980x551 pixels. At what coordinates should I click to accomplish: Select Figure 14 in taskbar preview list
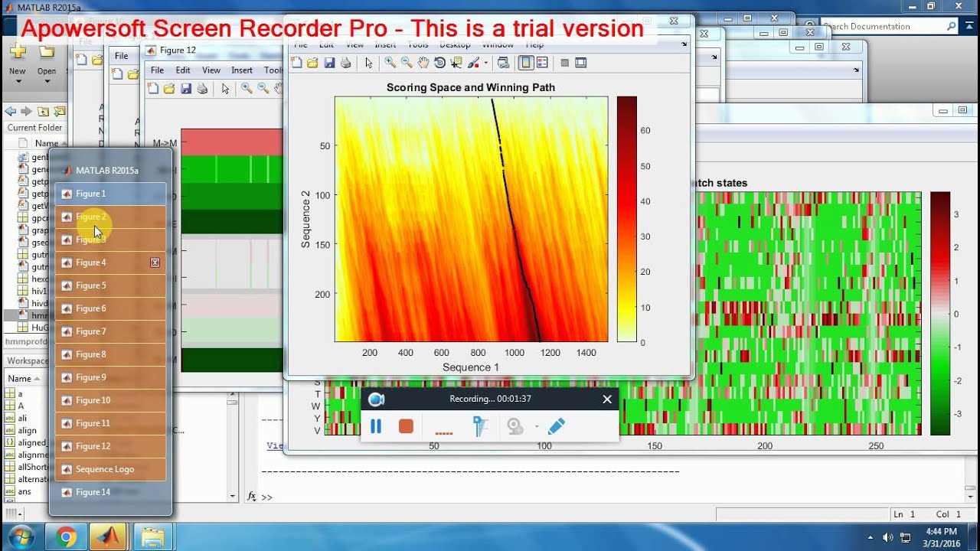click(x=110, y=492)
